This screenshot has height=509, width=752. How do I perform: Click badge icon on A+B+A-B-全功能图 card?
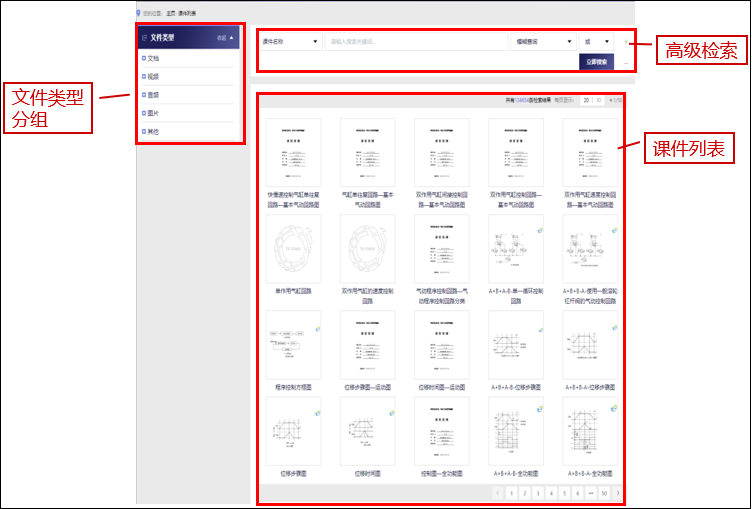540,409
